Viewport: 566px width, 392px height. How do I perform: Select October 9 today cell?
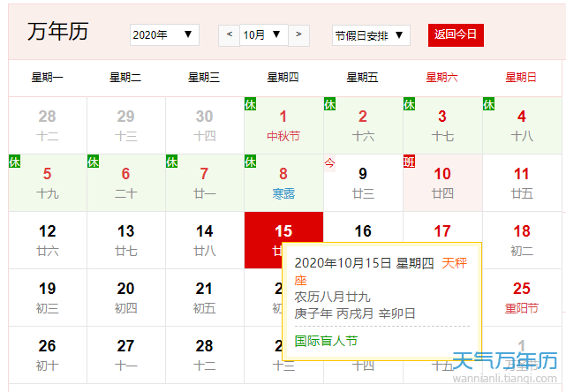point(363,183)
